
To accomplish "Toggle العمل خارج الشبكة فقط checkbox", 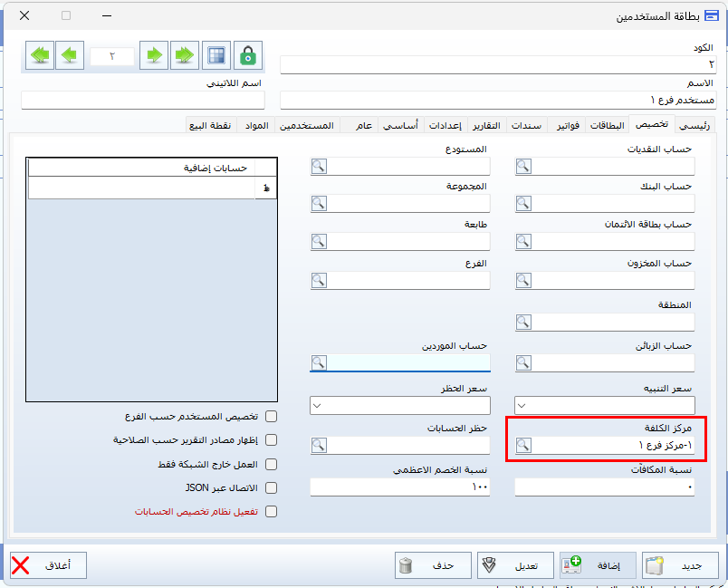I will pos(271,464).
